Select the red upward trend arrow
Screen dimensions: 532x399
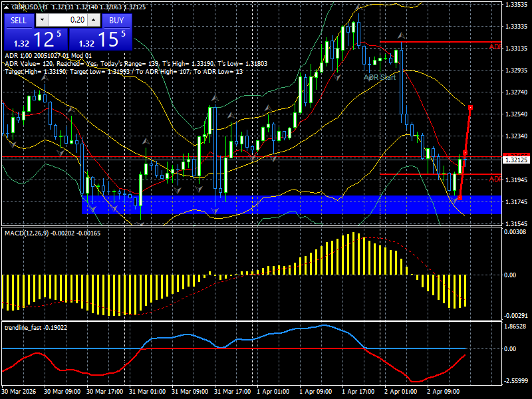[x=467, y=153]
